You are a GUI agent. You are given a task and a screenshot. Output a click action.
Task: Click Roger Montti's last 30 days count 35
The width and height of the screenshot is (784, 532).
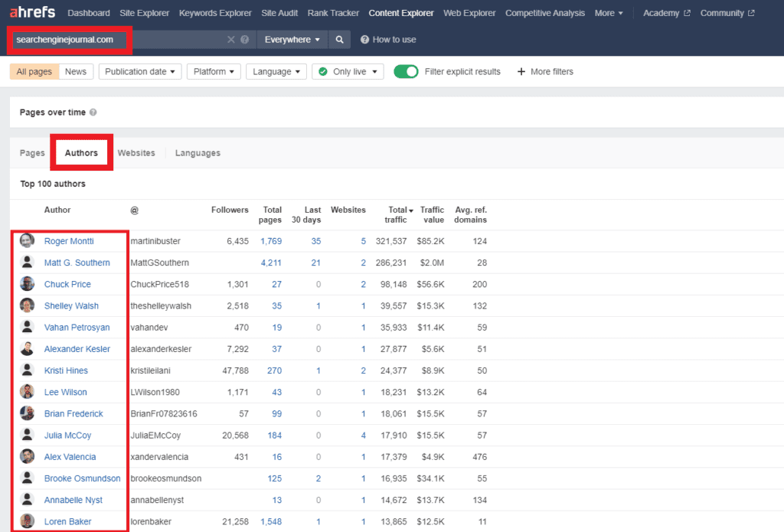(x=316, y=241)
